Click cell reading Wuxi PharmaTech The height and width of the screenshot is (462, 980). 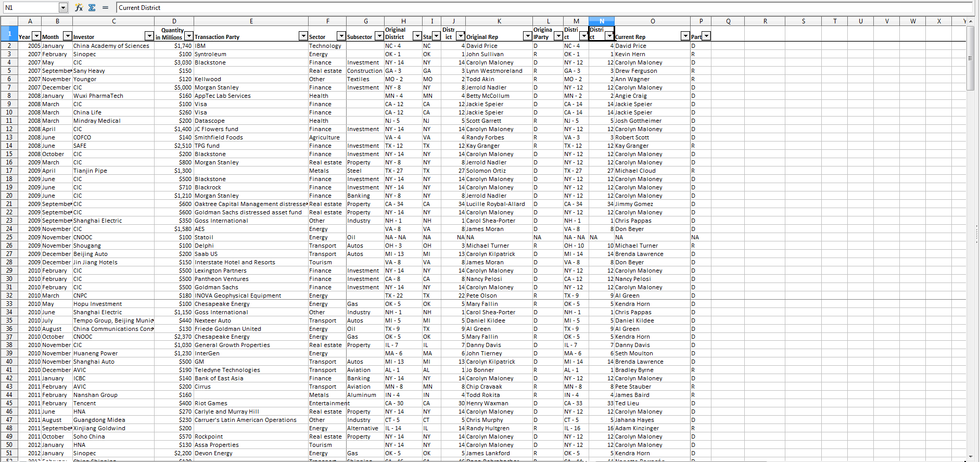(x=113, y=96)
